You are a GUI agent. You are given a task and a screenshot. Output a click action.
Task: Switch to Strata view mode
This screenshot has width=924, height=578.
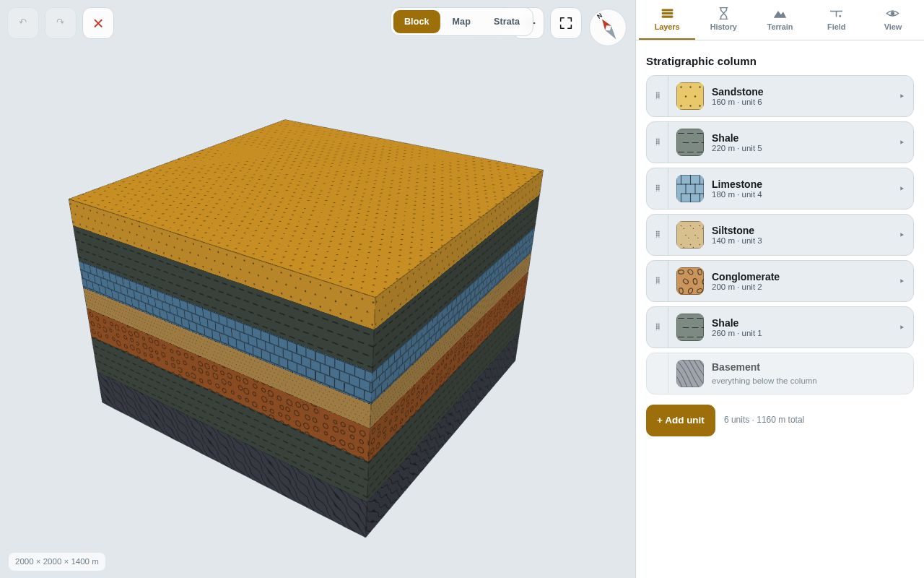[507, 22]
